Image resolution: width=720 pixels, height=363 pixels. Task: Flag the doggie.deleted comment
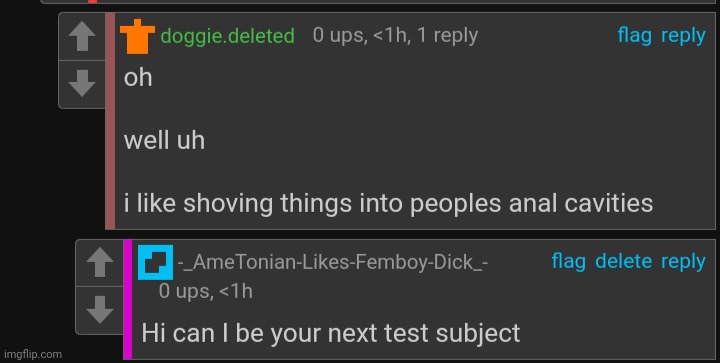coord(634,35)
